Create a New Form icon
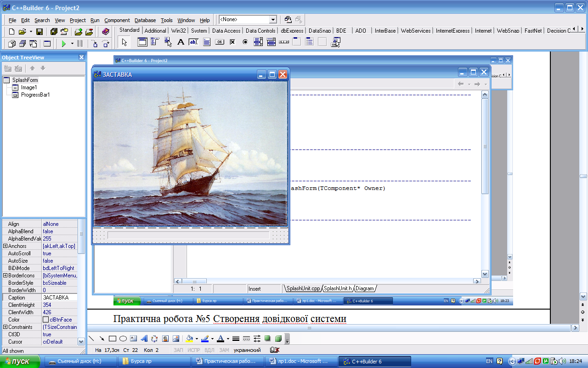The width and height of the screenshot is (588, 368). coord(47,44)
